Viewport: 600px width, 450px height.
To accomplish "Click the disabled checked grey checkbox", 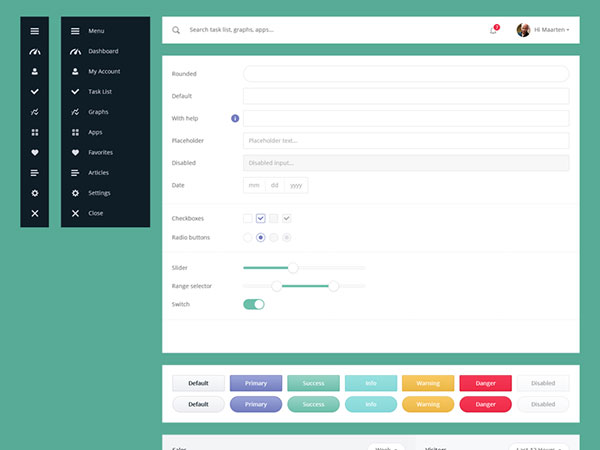I will (x=287, y=218).
